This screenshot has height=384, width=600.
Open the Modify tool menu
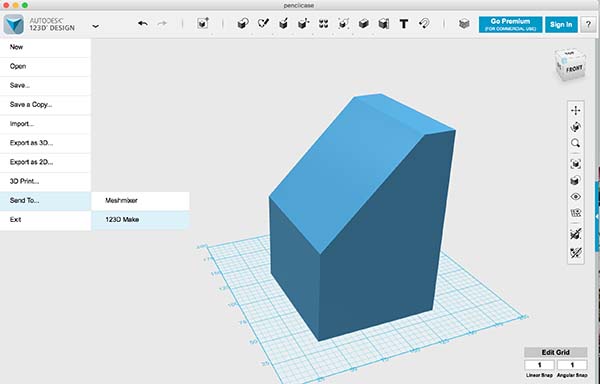pyautogui.click(x=303, y=24)
